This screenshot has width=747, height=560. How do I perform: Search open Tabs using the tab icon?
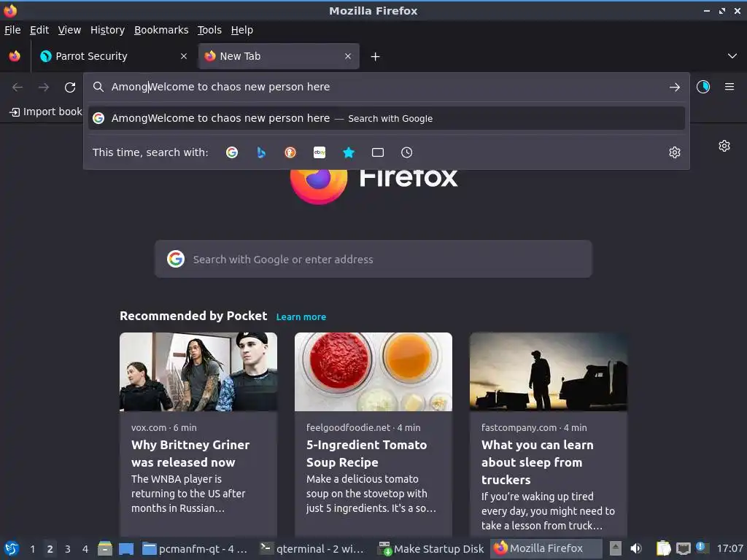tap(378, 152)
